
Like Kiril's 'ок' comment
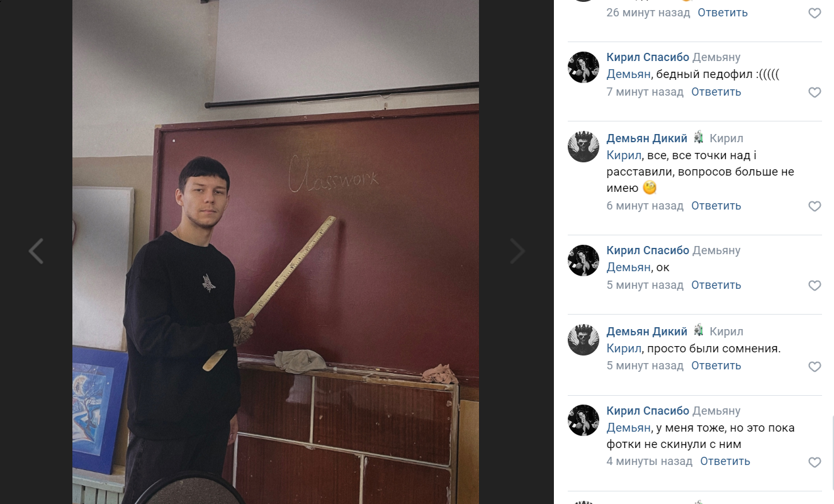point(814,285)
